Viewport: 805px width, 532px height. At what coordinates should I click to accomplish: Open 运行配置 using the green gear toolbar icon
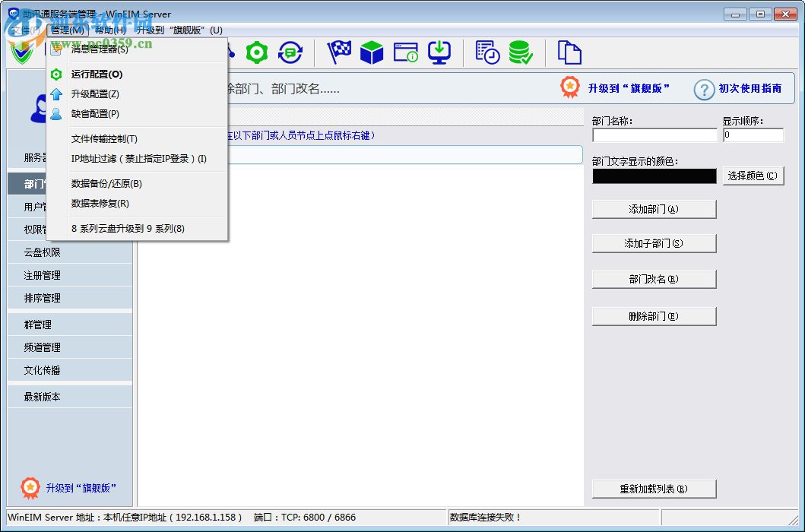257,52
